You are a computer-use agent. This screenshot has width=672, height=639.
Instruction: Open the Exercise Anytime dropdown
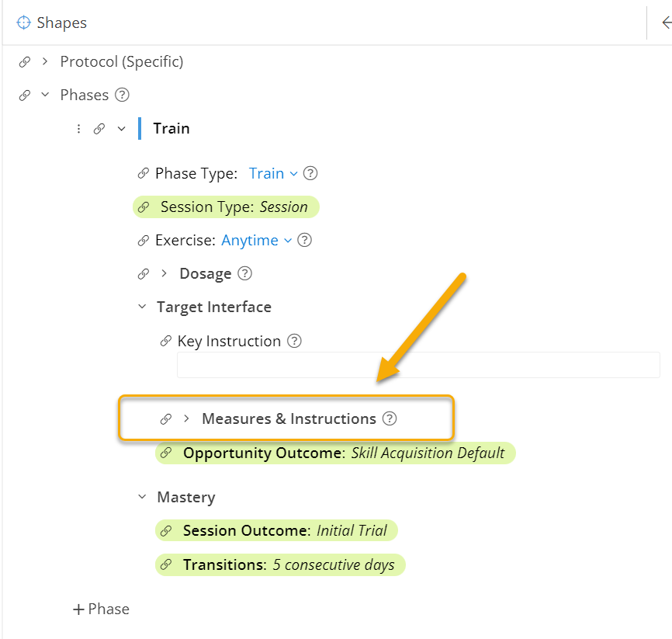[x=256, y=241]
